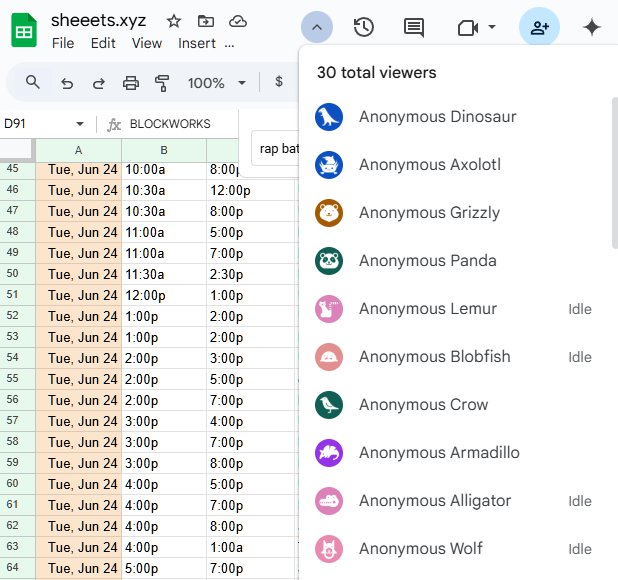The width and height of the screenshot is (618, 580).
Task: Click Anonymous Blobfish avatar
Action: pyautogui.click(x=329, y=357)
